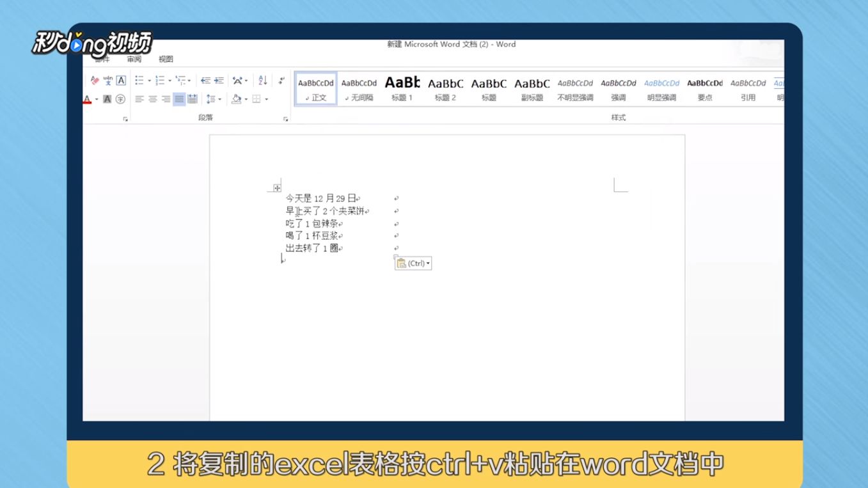
Task: Open font color dropdown arrow
Action: 97,99
